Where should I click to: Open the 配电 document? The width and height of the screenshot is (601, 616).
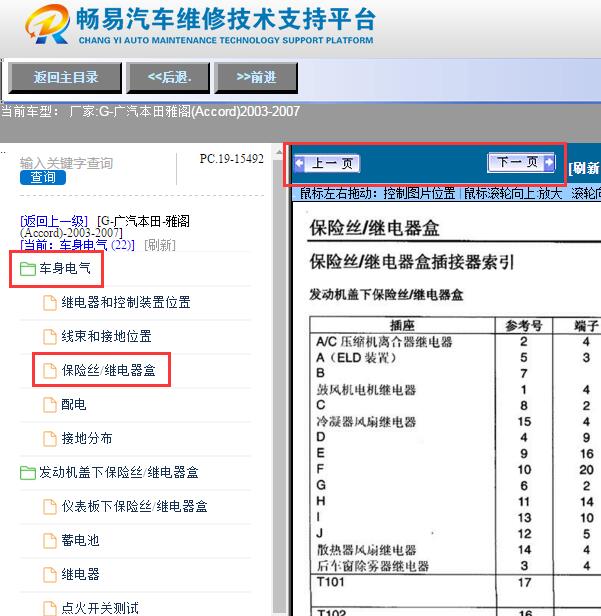[x=73, y=404]
